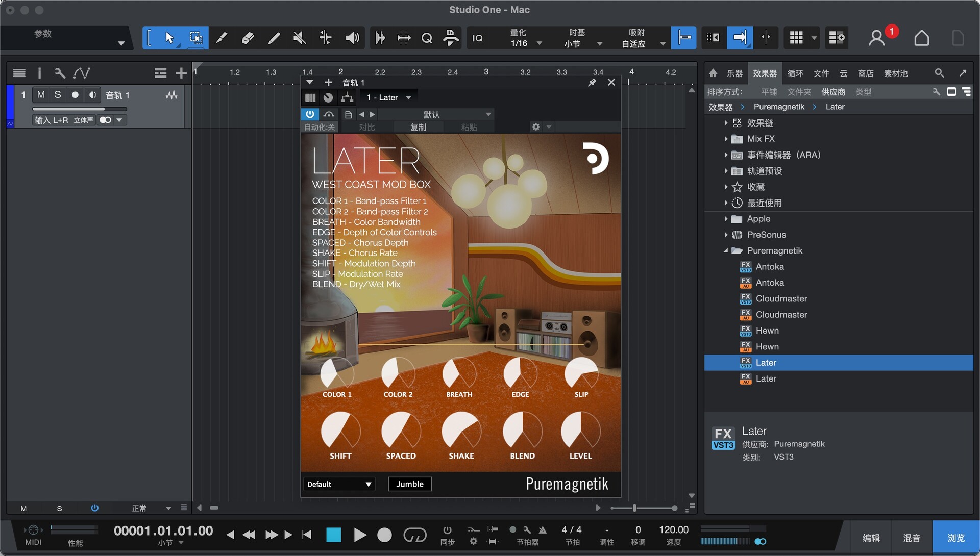Image resolution: width=980 pixels, height=556 pixels.
Task: Select the Mute tool
Action: pyautogui.click(x=300, y=38)
